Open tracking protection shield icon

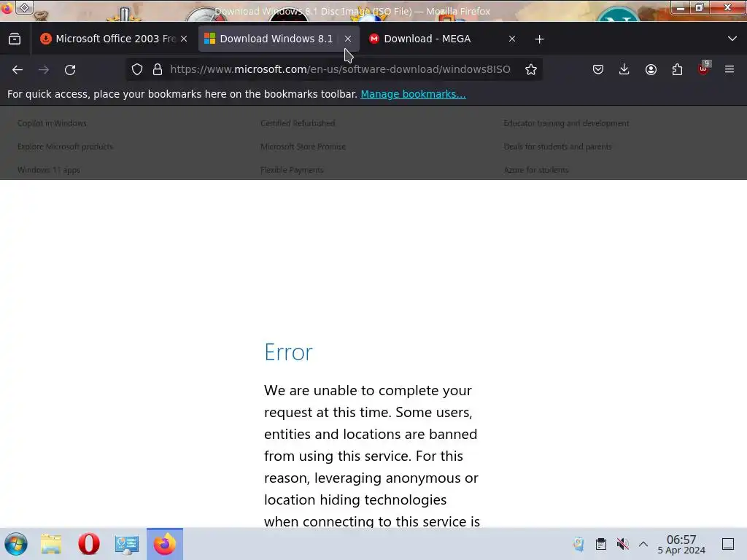pyautogui.click(x=137, y=69)
